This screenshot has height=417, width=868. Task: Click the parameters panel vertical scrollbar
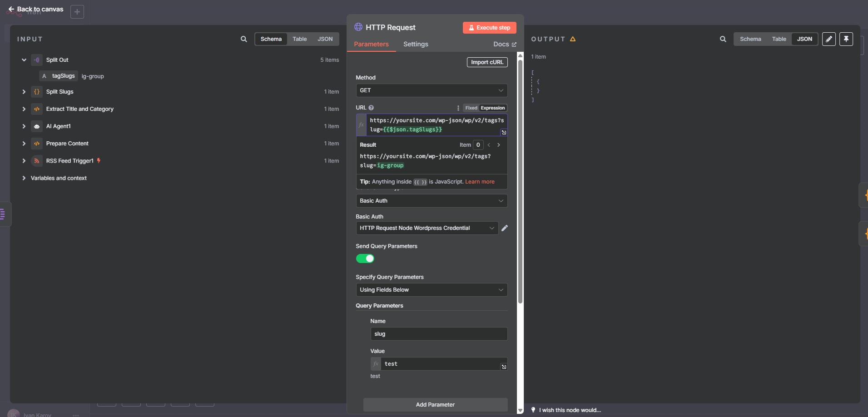coord(521,182)
